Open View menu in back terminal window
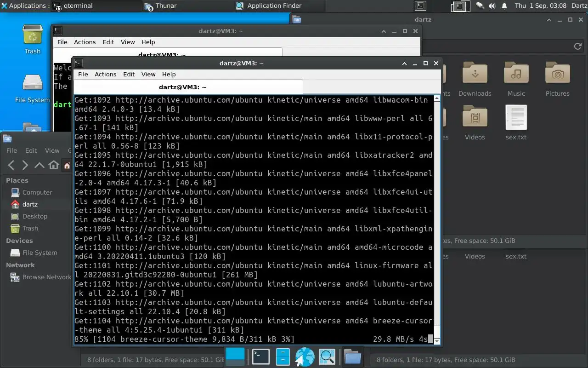This screenshot has width=588, height=368. point(128,42)
